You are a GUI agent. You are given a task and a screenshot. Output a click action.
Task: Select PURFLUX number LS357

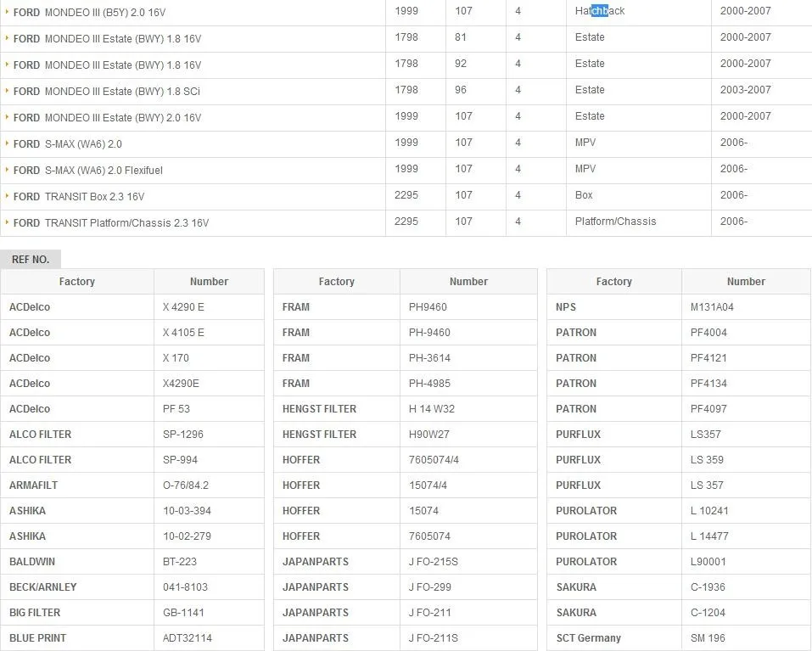click(705, 434)
